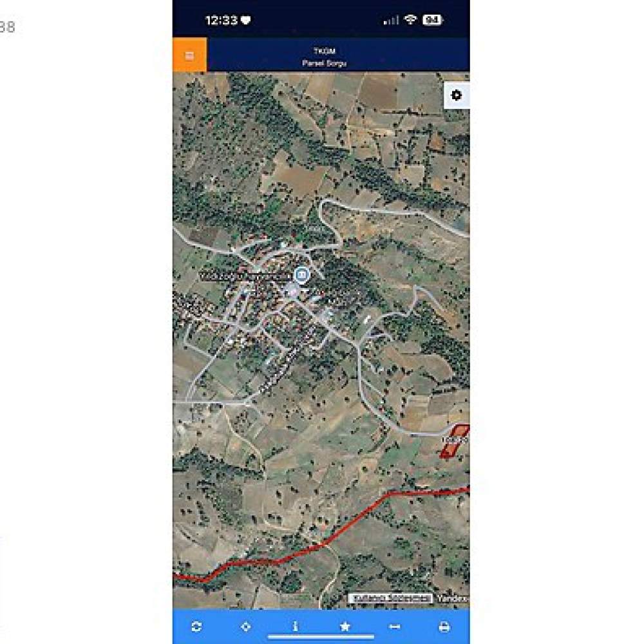Screen dimensions: 644x644
Task: Tap the Wi-Fi icon in status bar
Action: [410, 19]
